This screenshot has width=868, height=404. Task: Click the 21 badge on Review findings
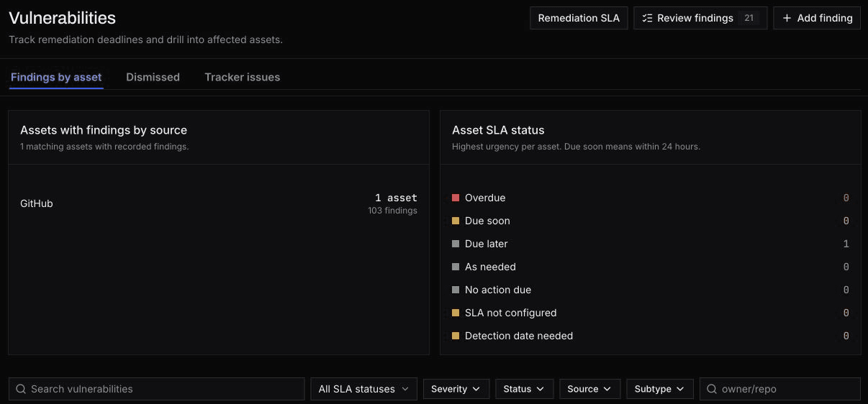[x=749, y=18]
